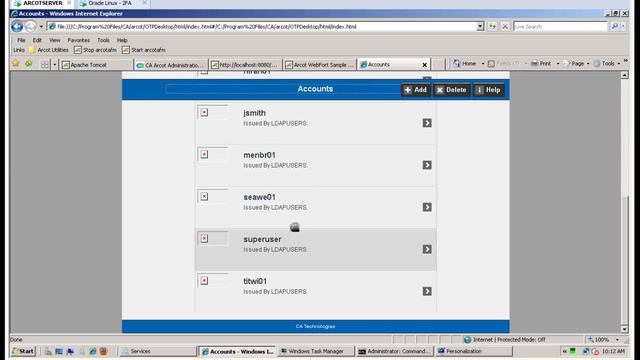Screen dimensions: 640x360
Task: Click the Live Search magnifier icon
Action: click(614, 27)
